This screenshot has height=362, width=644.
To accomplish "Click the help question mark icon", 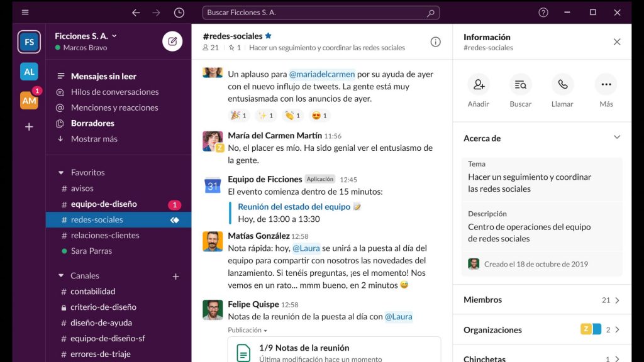I will point(543,13).
